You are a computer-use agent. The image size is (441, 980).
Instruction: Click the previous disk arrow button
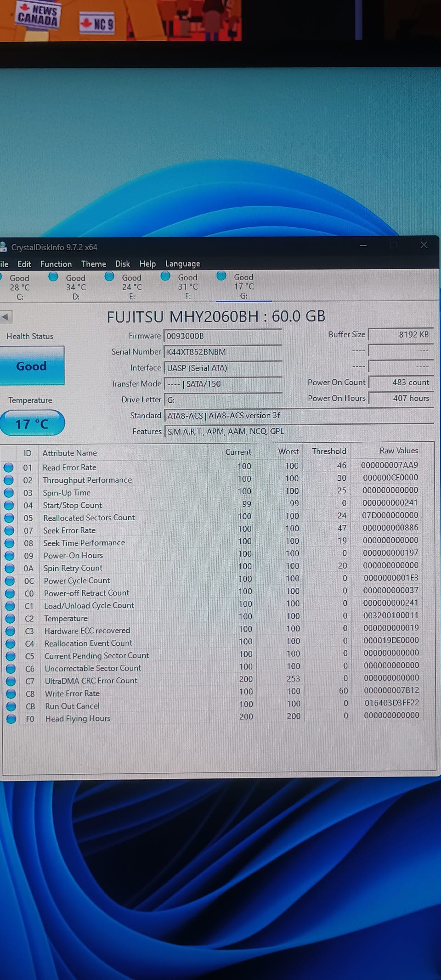(x=6, y=316)
